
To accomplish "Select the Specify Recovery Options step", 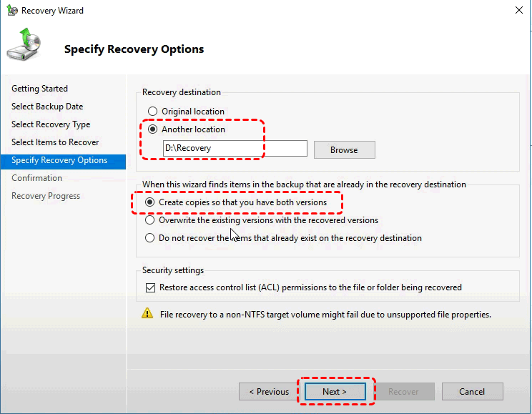I will coord(59,160).
